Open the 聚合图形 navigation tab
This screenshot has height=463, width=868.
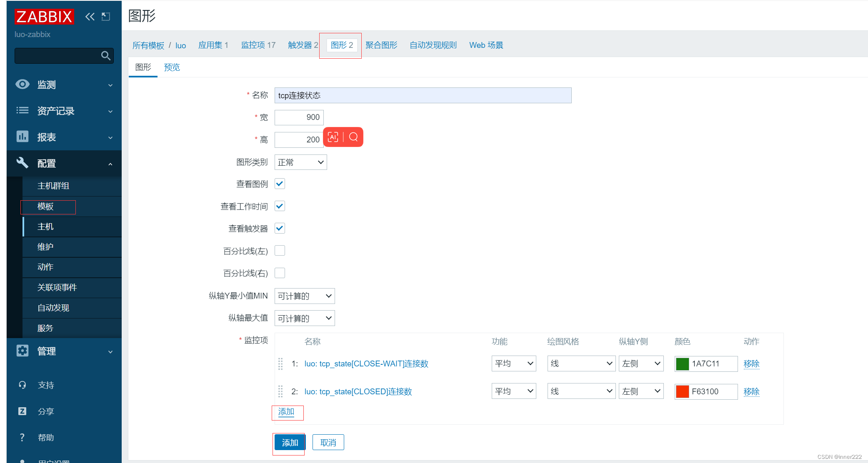381,45
